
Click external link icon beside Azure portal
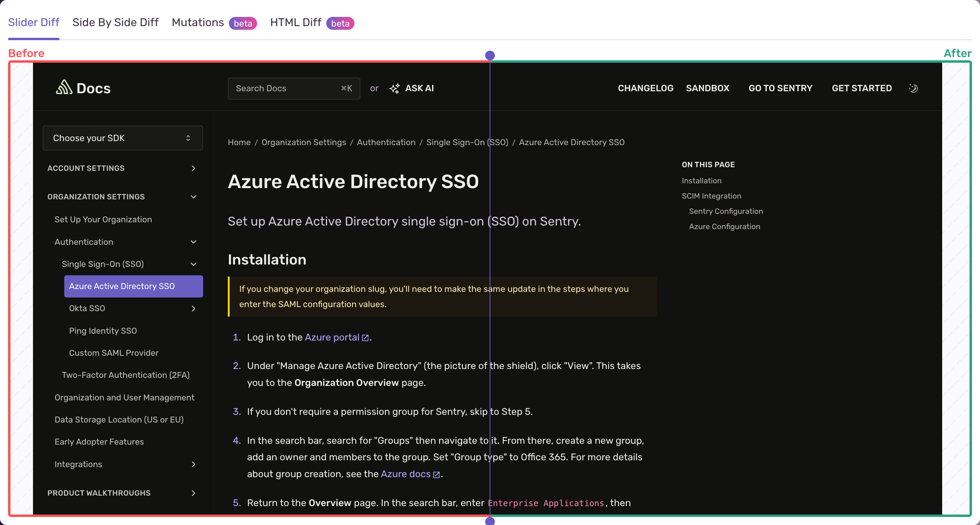[x=365, y=338]
